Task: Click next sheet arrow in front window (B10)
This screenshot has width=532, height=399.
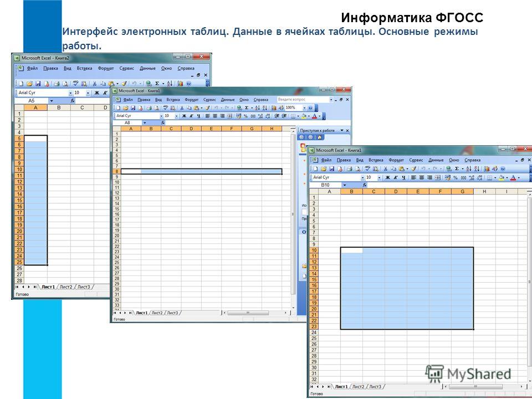Action: [323, 386]
